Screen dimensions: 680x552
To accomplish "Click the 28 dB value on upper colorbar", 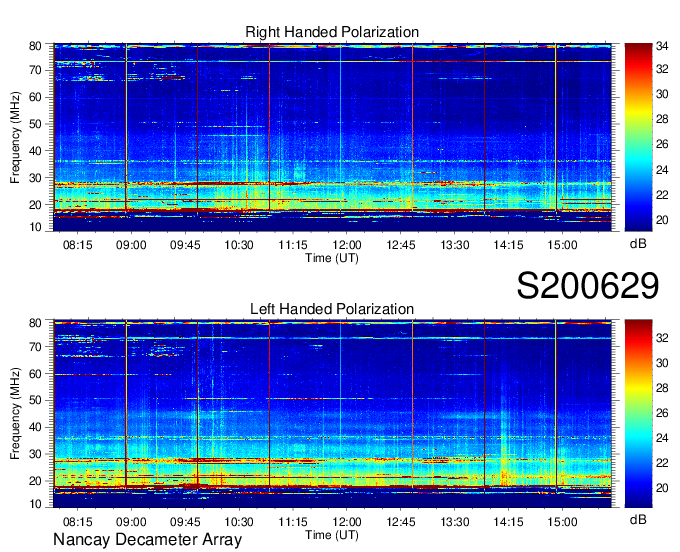I will click(662, 119).
